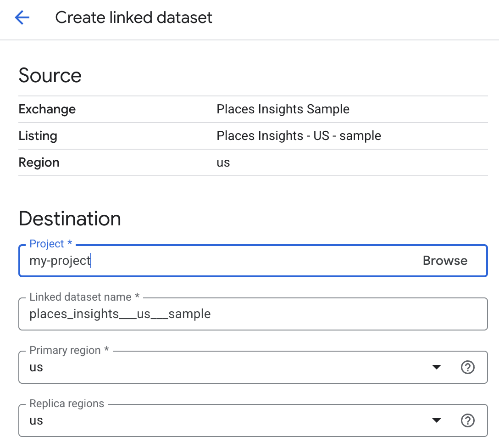Image resolution: width=499 pixels, height=448 pixels.
Task: Click the Exchange row label
Action: pos(47,109)
